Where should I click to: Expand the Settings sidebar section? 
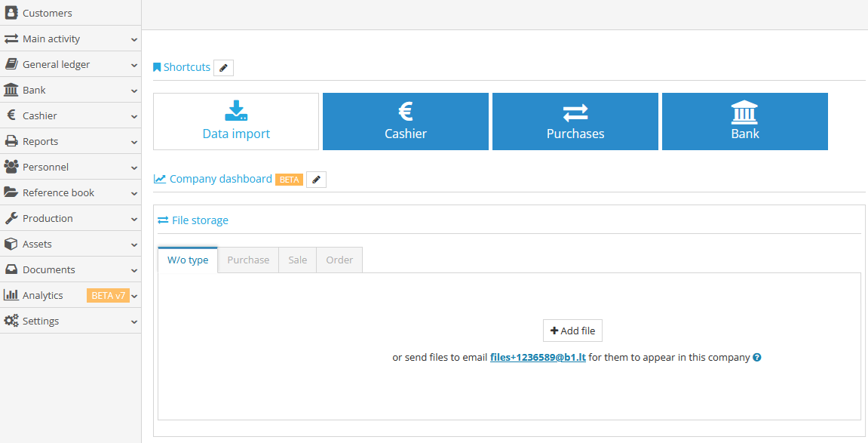pyautogui.click(x=38, y=320)
